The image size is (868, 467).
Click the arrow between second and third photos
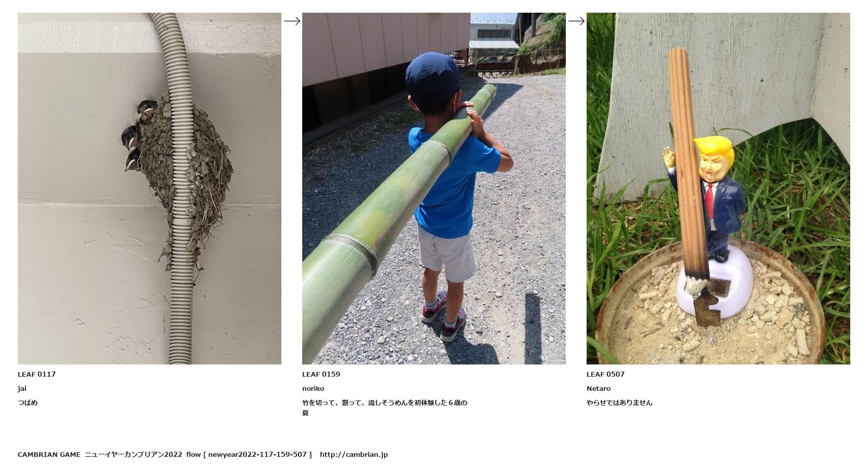coord(576,21)
